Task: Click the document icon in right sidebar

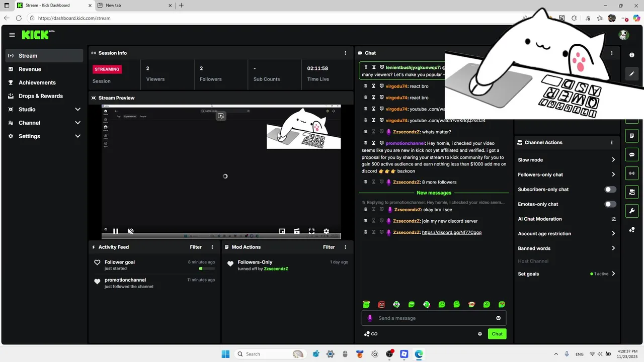Action: (x=632, y=136)
